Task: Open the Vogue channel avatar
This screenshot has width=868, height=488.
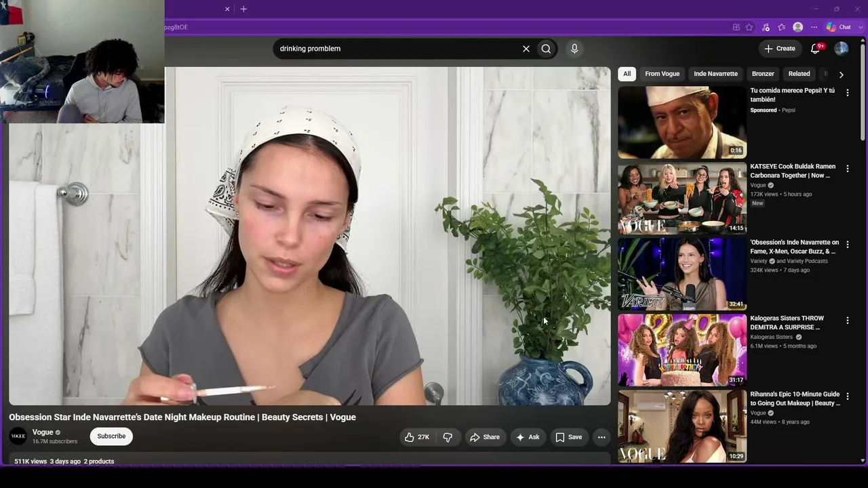Action: click(18, 436)
